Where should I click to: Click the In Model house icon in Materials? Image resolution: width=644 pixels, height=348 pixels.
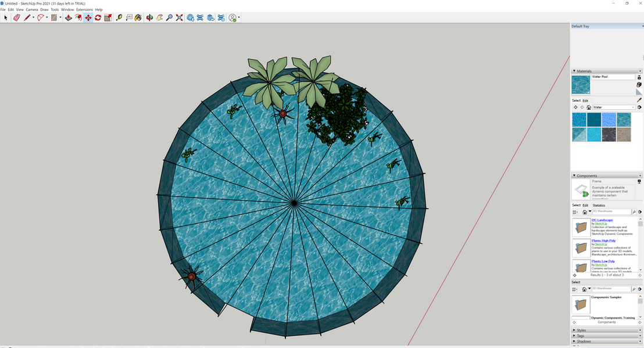click(589, 107)
